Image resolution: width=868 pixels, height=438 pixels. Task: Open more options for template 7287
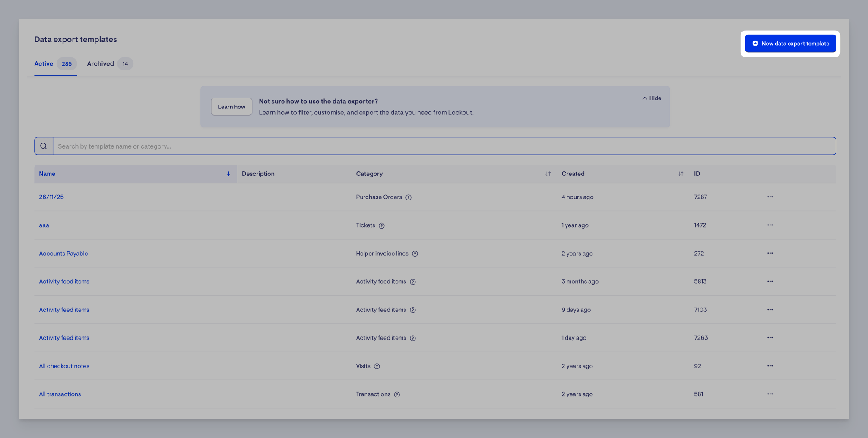coord(770,197)
